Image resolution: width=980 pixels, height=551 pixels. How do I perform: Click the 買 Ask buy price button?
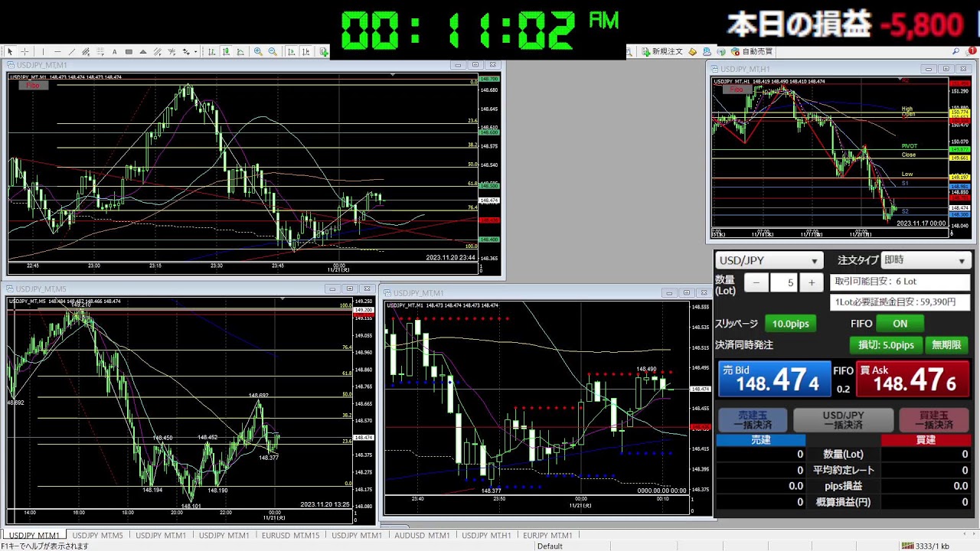coord(913,379)
